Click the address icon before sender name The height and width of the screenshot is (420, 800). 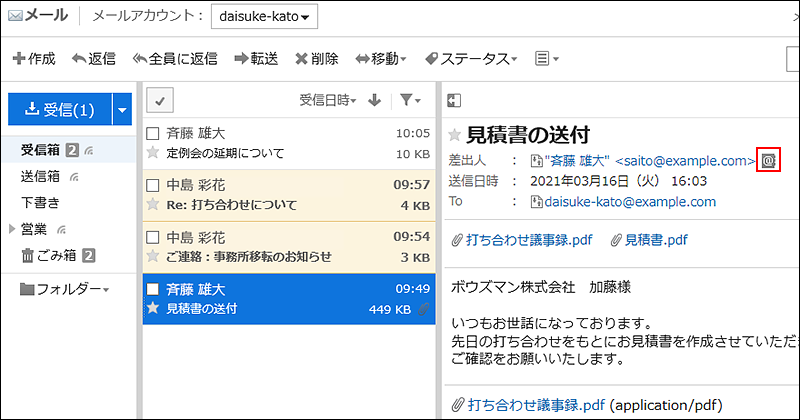point(536,161)
